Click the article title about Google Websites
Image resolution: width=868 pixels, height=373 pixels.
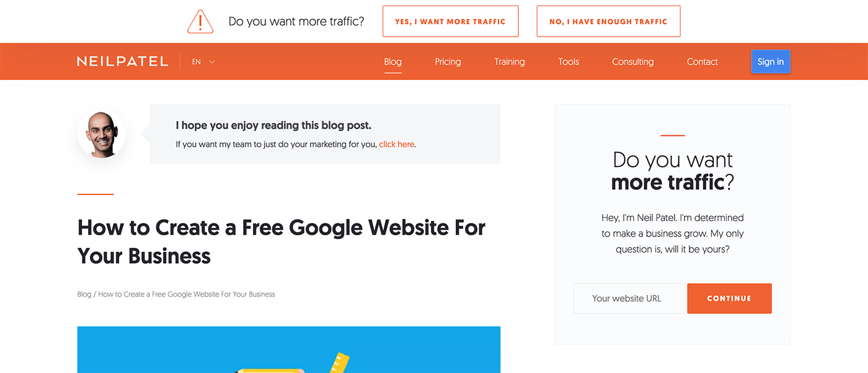point(281,241)
